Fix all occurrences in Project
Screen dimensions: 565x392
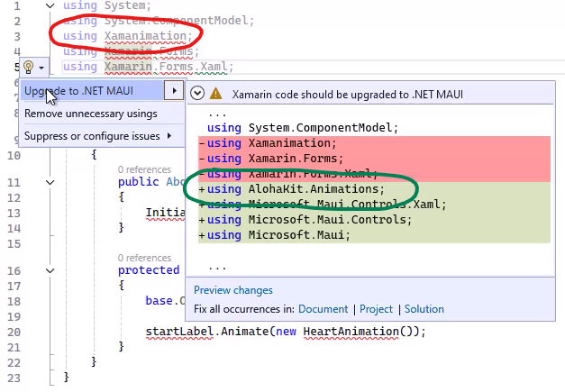(x=376, y=309)
